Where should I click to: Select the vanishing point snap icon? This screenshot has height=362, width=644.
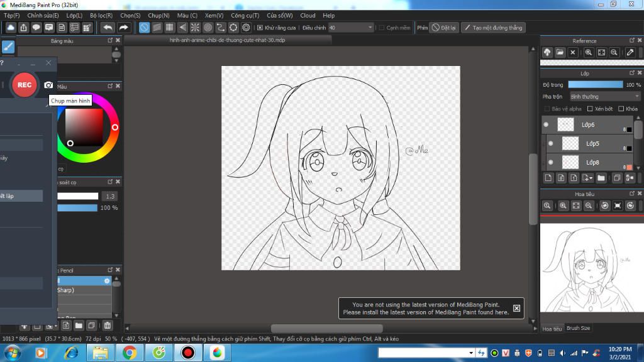pyautogui.click(x=182, y=28)
